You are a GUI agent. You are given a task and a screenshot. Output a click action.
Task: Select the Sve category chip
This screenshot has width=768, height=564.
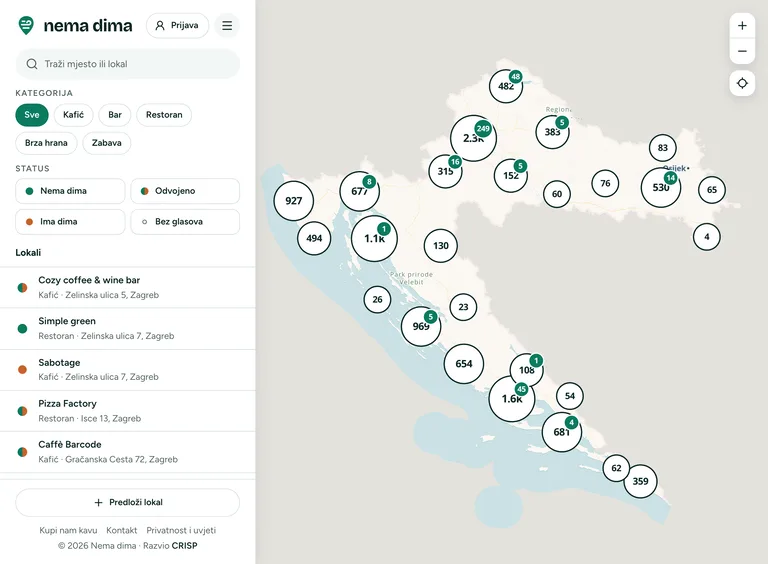pyautogui.click(x=32, y=115)
